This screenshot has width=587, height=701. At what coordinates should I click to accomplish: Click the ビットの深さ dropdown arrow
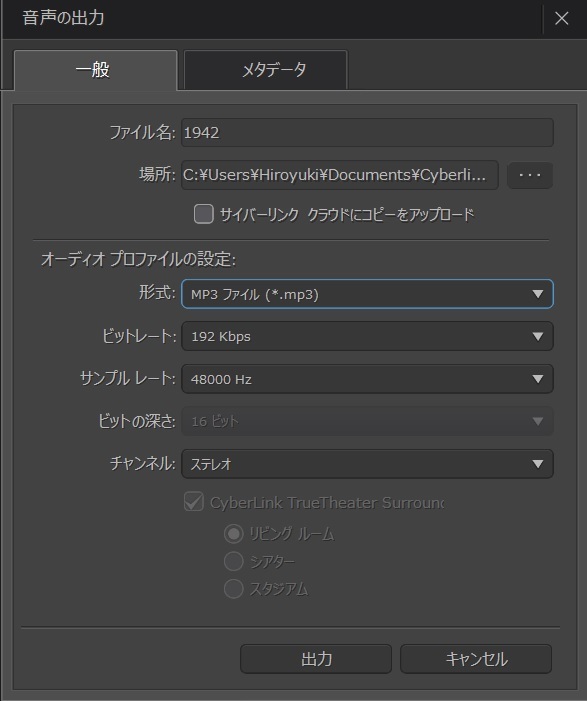pyautogui.click(x=538, y=421)
